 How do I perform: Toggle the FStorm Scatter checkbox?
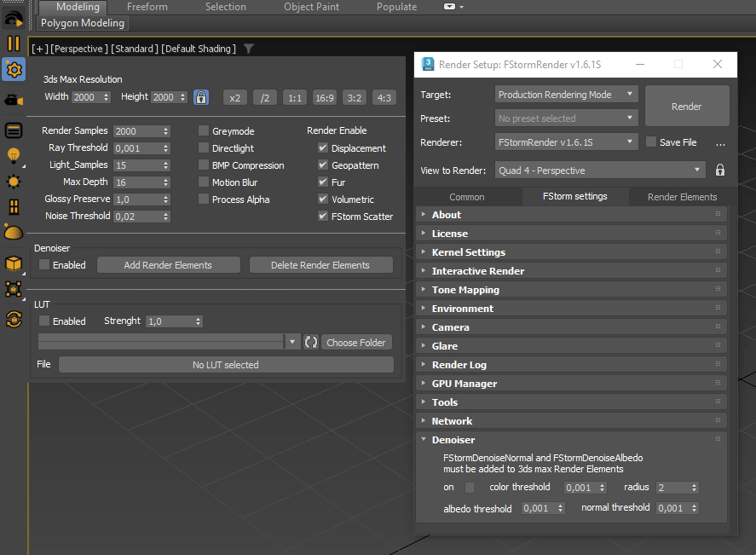click(x=323, y=216)
